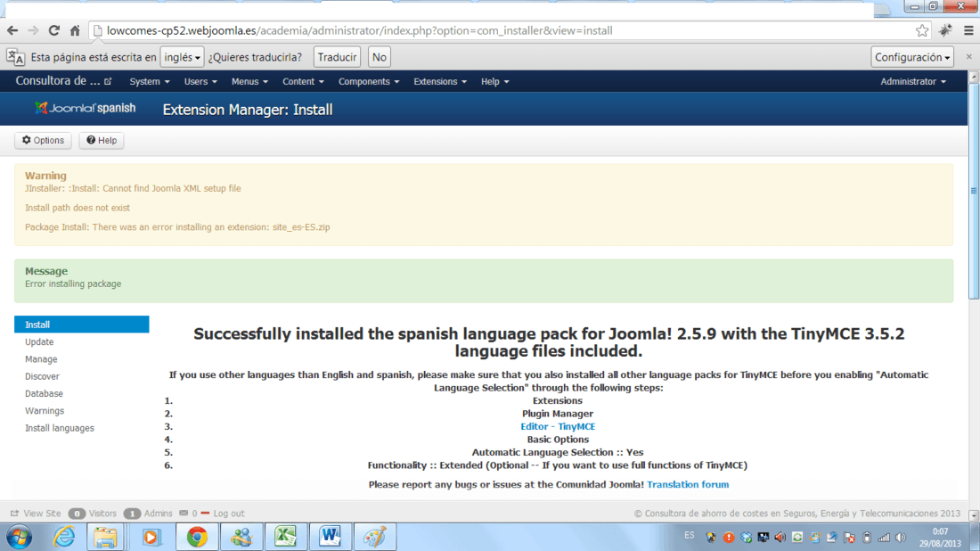
Task: Bookmark this page with the star icon
Action: pyautogui.click(x=922, y=30)
